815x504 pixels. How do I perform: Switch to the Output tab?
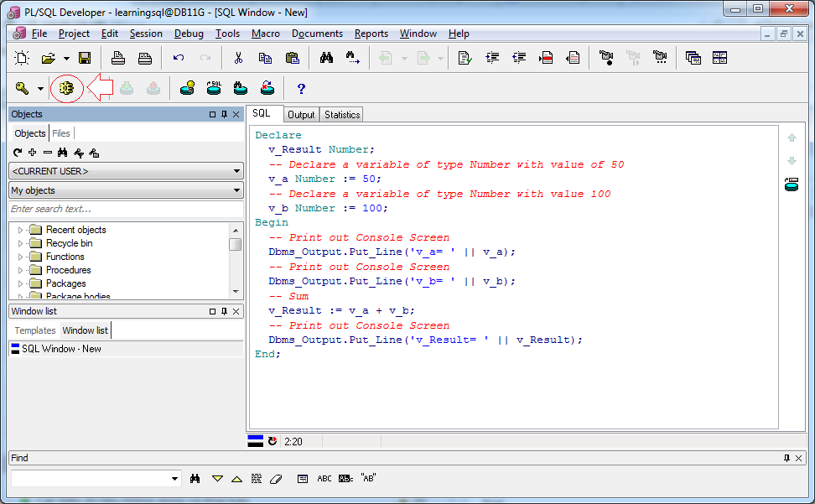(x=301, y=115)
